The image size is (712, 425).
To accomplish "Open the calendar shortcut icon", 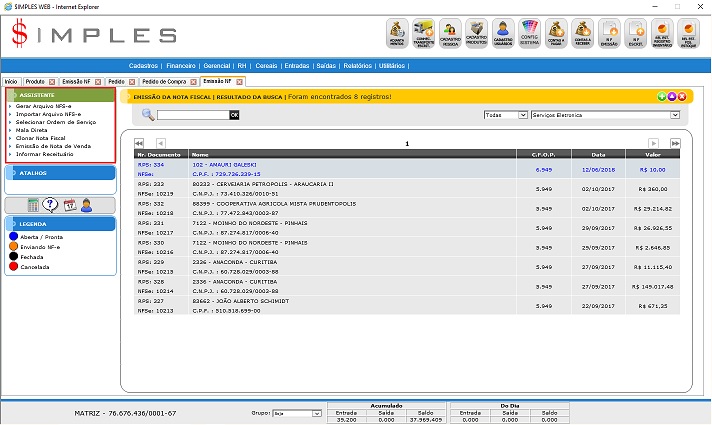I will coord(69,205).
